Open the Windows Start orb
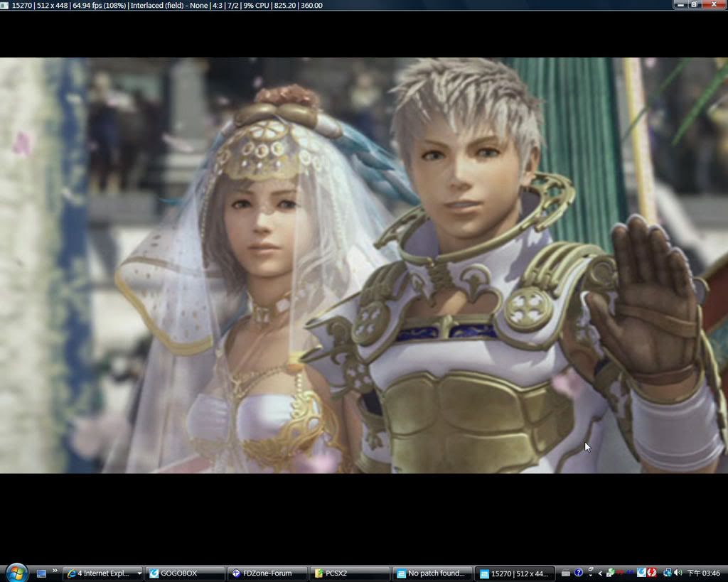The image size is (728, 582). tap(16, 573)
